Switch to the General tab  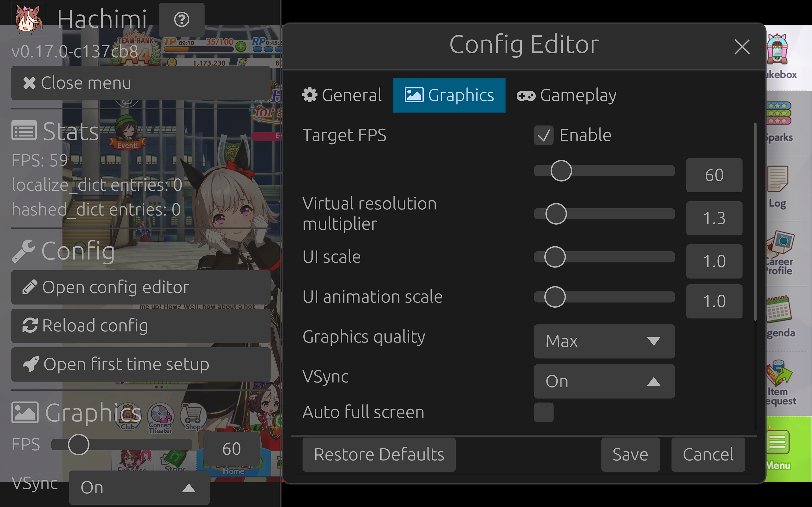coord(342,95)
